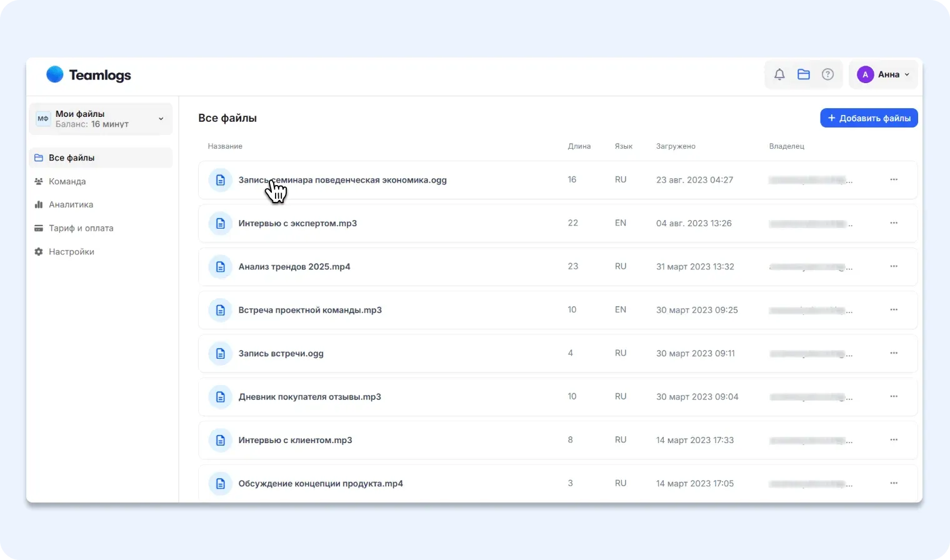Screen dimensions: 950x560
Task: Click file icon for Анализ трендов 2025.mp4
Action: [221, 267]
